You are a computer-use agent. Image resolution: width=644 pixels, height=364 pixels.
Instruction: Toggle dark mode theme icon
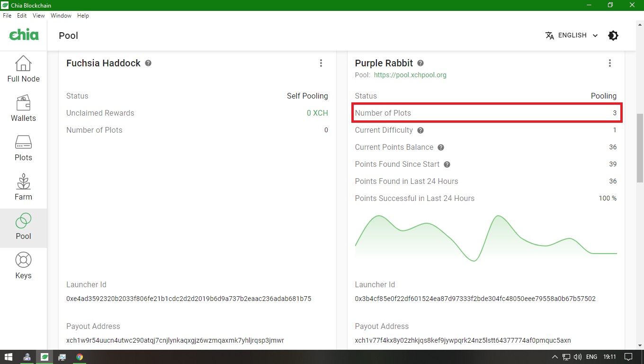(x=613, y=36)
